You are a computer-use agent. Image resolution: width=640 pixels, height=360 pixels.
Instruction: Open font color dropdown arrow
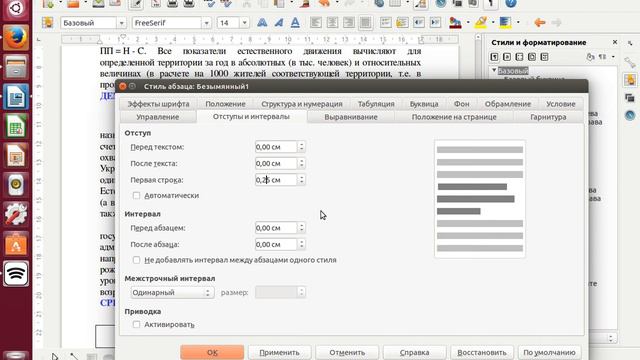[x=468, y=22]
